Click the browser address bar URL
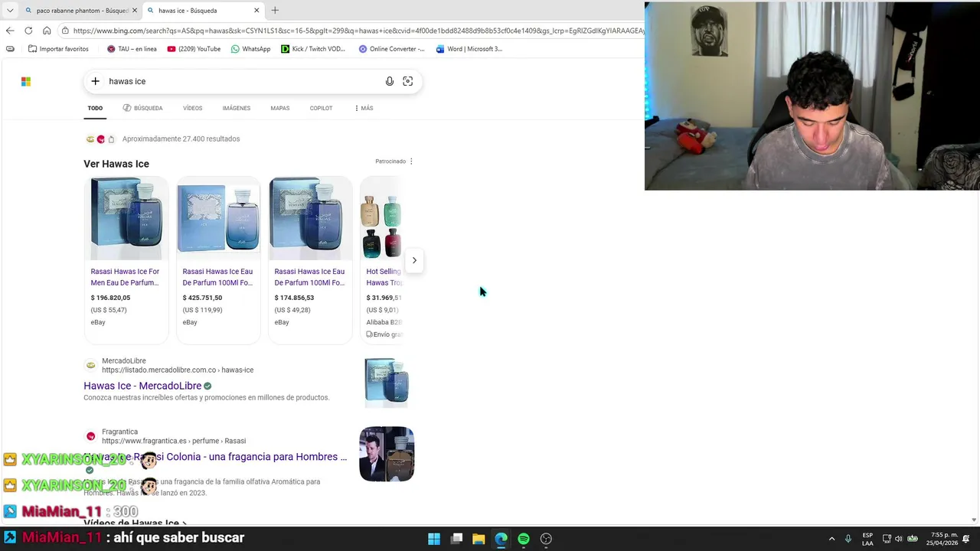This screenshot has width=980, height=551. (358, 31)
